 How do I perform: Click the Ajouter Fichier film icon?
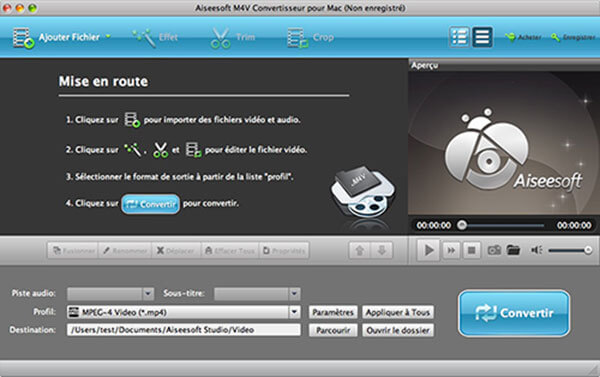23,38
